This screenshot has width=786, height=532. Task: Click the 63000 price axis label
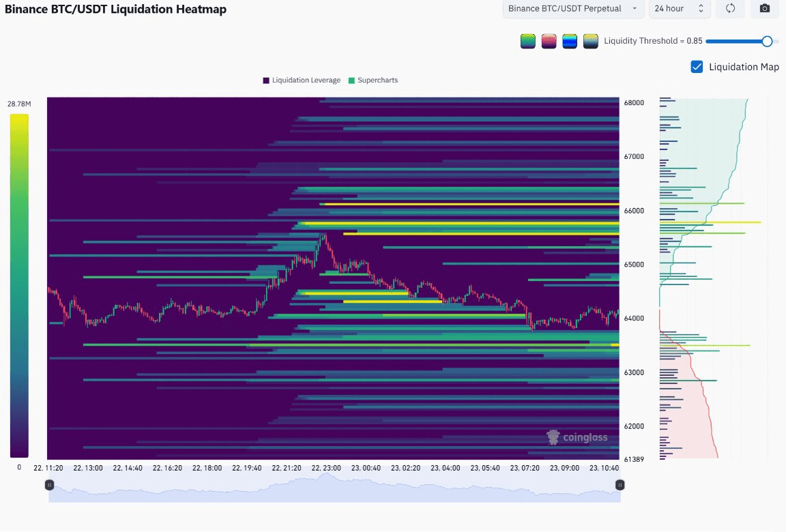[x=634, y=372]
